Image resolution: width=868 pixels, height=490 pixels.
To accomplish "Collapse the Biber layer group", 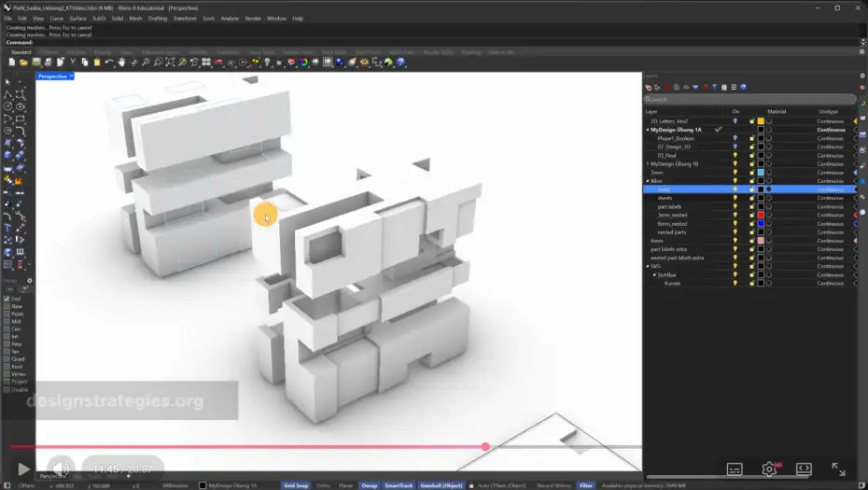I will (648, 181).
